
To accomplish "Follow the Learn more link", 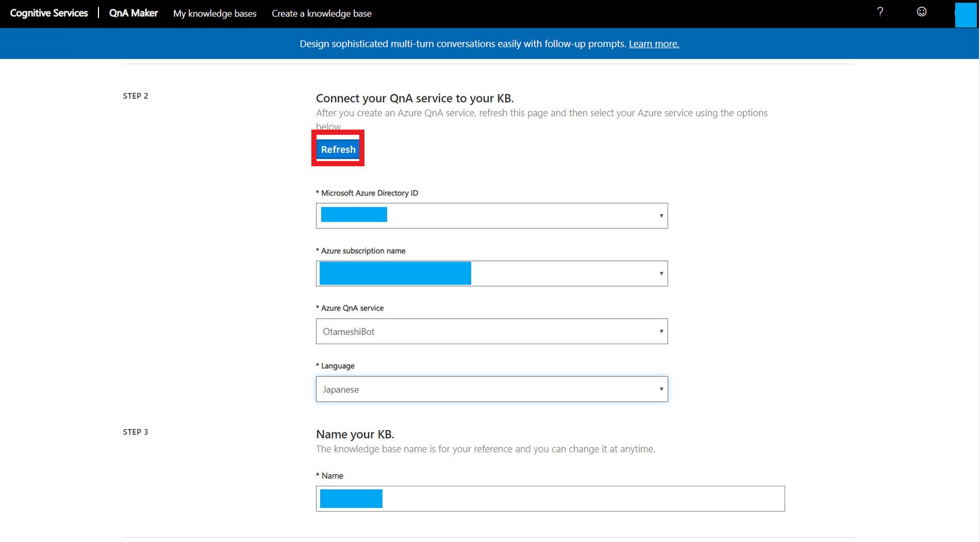I will point(653,44).
